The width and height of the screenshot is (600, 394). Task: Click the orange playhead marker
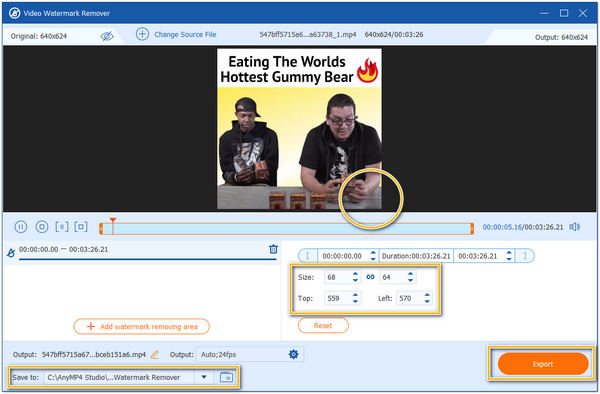pyautogui.click(x=112, y=221)
